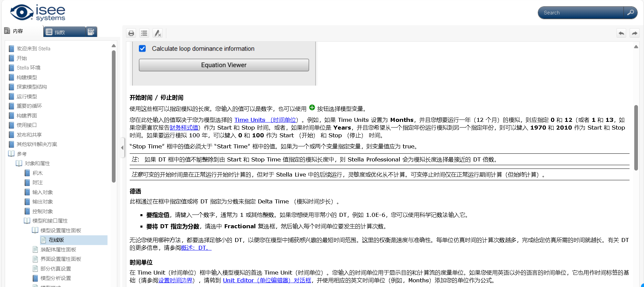This screenshot has width=644, height=287.
Task: Click the book icon beside 发布和共享
Action: tap(11, 135)
